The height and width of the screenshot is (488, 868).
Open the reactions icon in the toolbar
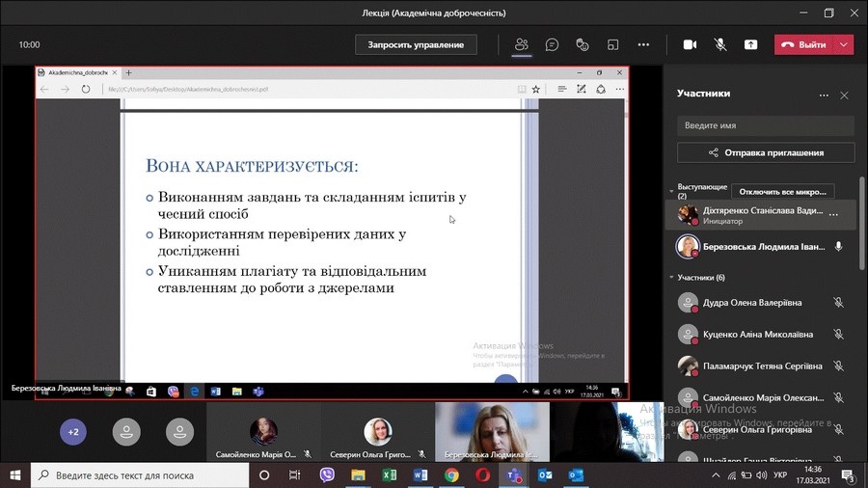(583, 44)
